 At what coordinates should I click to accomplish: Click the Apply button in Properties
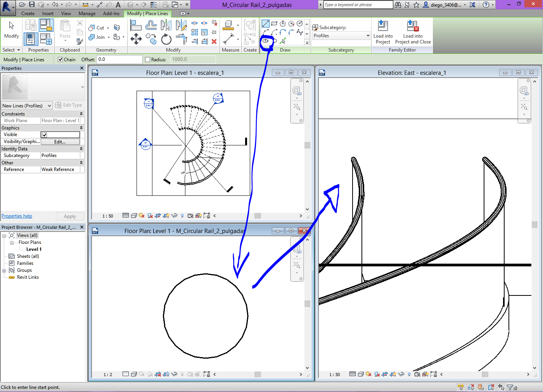point(70,216)
